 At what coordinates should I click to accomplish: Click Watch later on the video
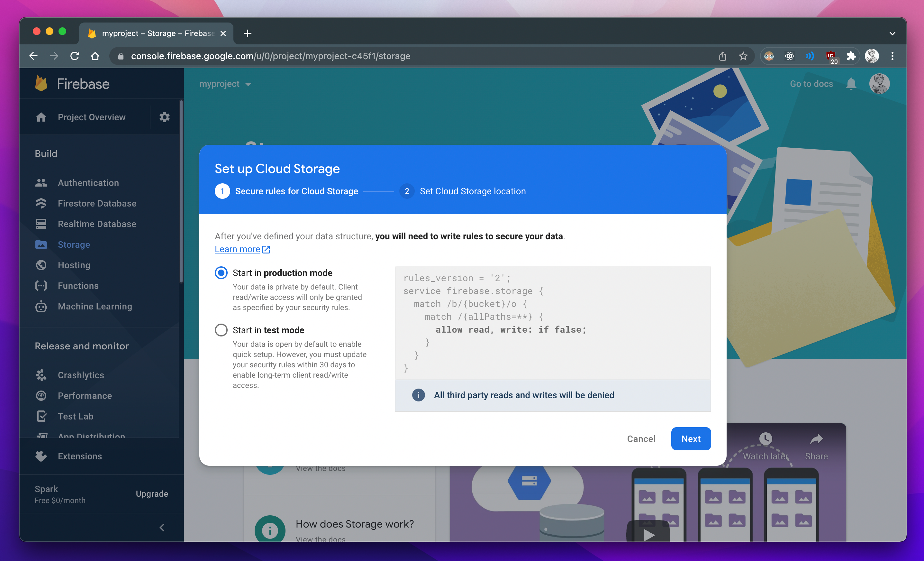[765, 446]
